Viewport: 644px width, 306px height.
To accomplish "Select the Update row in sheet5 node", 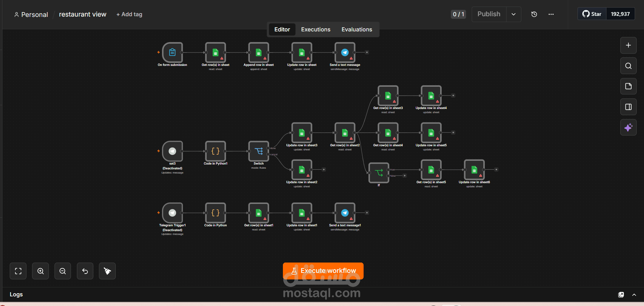I will tap(431, 133).
